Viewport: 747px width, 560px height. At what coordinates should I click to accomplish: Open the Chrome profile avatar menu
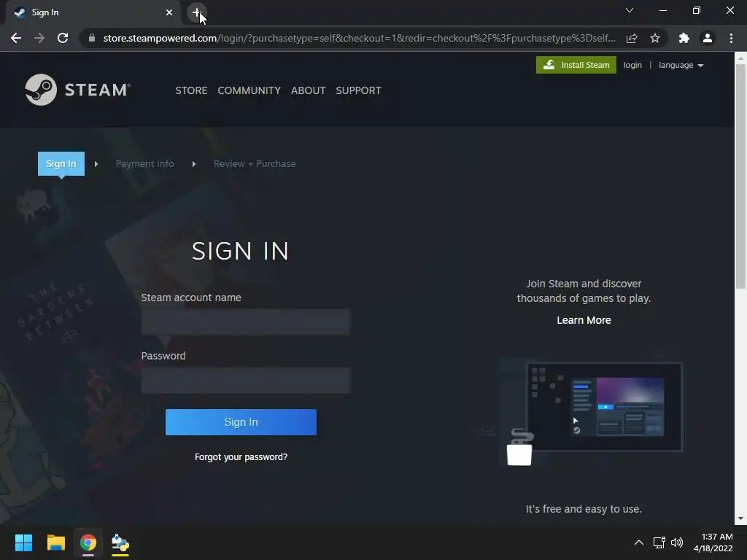click(708, 38)
